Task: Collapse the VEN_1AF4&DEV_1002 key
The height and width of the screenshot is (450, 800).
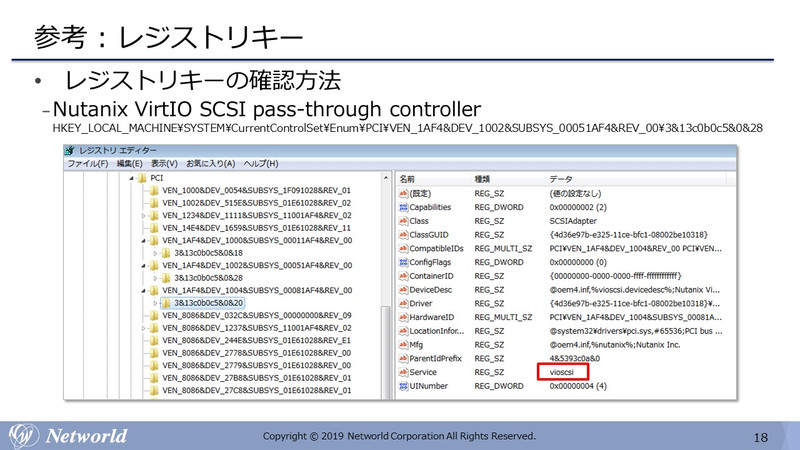Action: 143,266
